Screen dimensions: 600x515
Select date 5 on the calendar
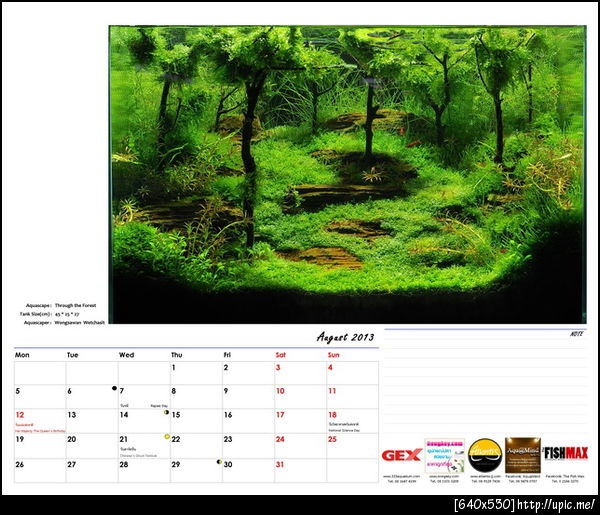tap(18, 391)
